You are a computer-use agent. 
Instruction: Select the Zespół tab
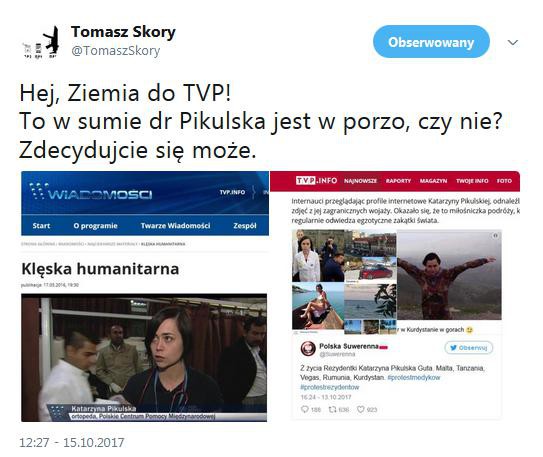[x=244, y=226]
